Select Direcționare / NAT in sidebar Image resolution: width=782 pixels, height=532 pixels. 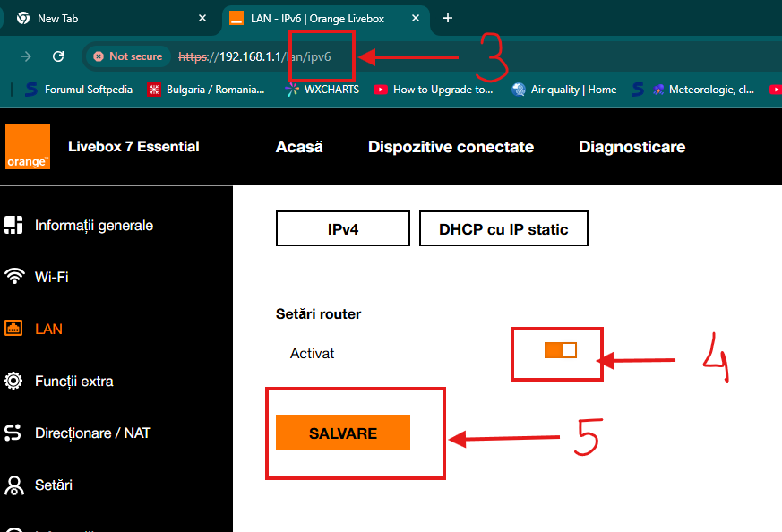(x=92, y=433)
